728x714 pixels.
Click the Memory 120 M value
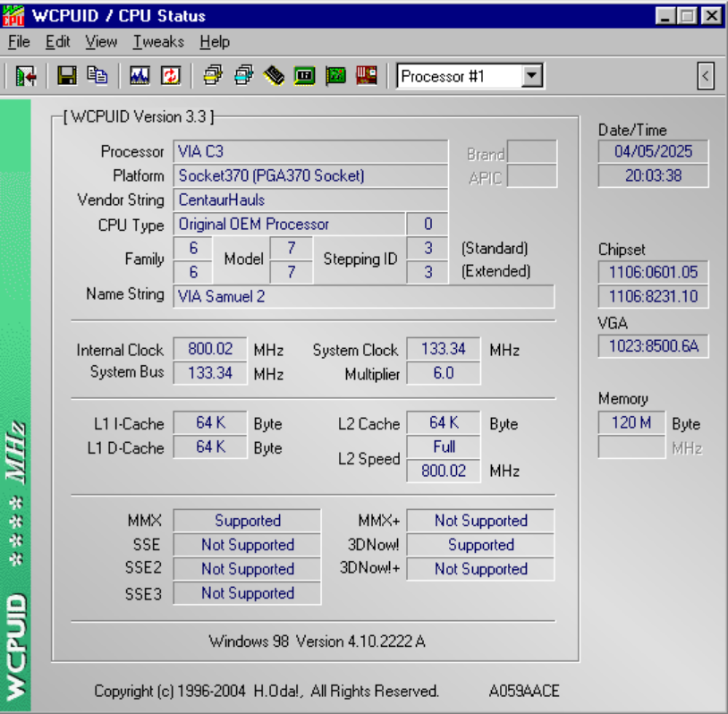631,422
